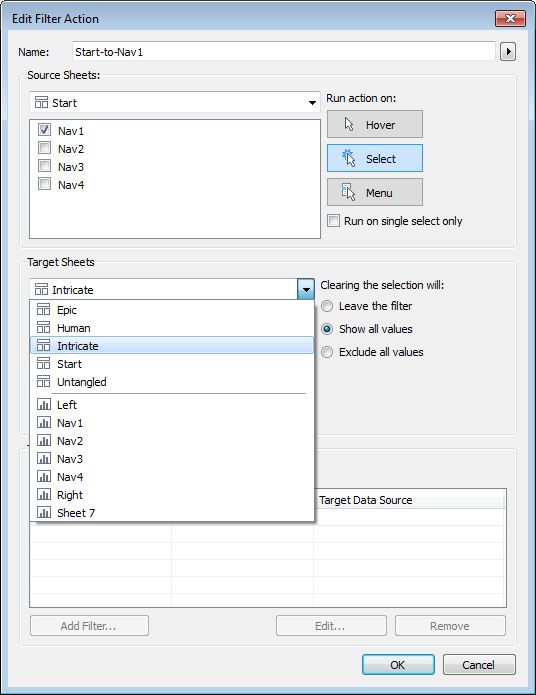Uncheck the Nav1 source sheet checkbox
The height and width of the screenshot is (695, 536).
(44, 130)
